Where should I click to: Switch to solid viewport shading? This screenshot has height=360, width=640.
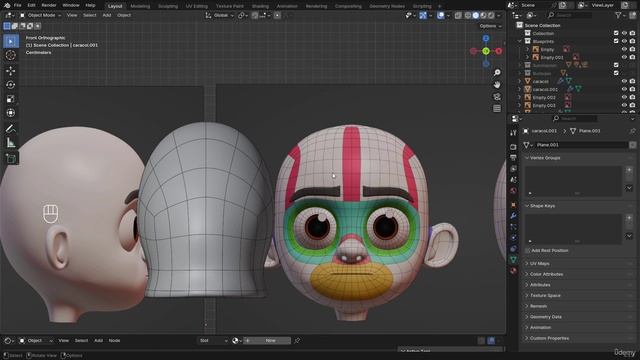coord(476,16)
